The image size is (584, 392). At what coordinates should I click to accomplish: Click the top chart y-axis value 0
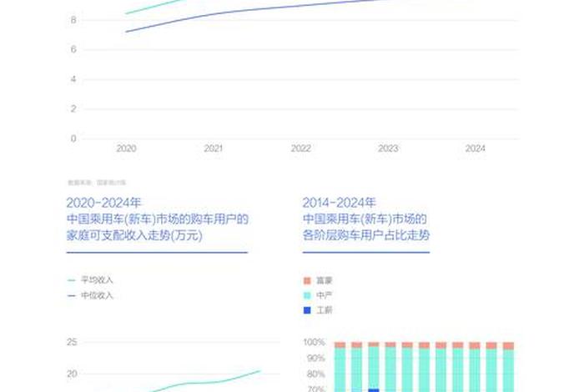73,138
